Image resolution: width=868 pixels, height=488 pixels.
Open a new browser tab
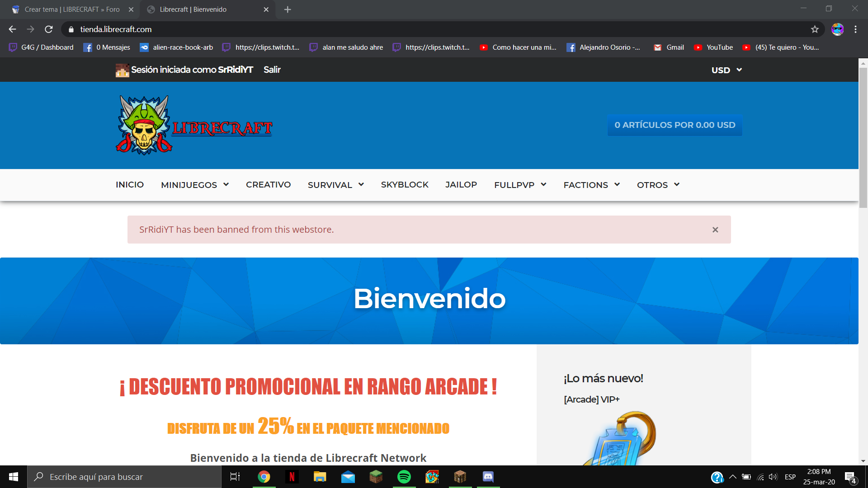(288, 9)
